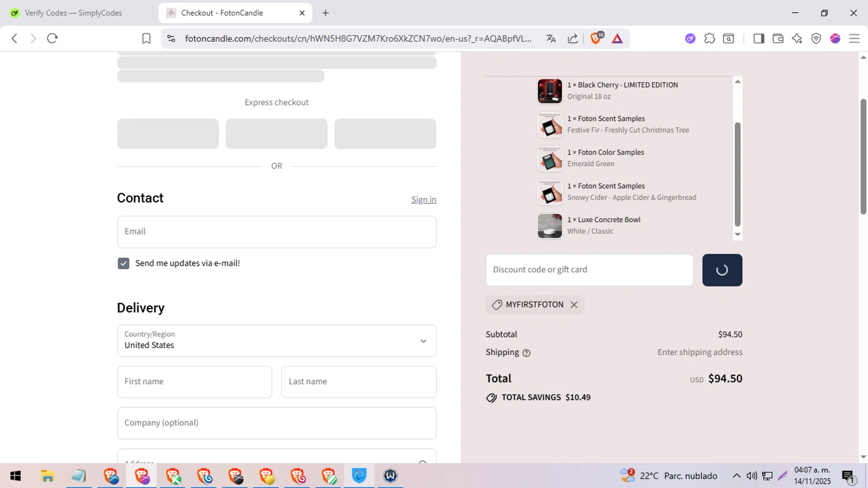
Task: Open the notification center icon
Action: [848, 476]
